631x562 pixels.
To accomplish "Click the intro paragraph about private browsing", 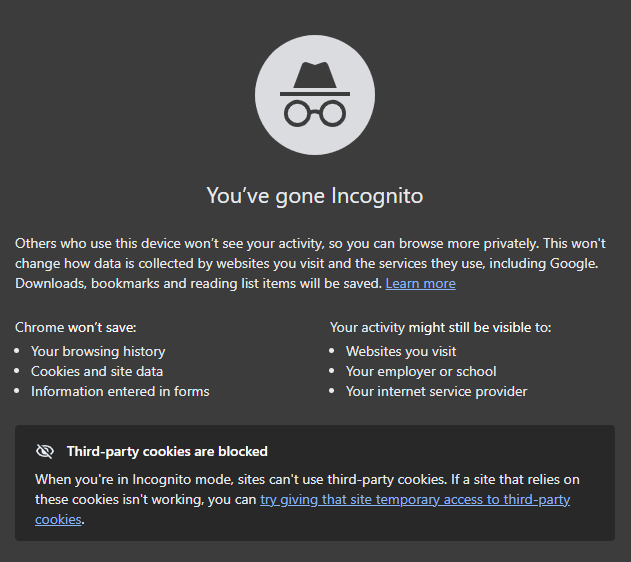I will [x=310, y=264].
